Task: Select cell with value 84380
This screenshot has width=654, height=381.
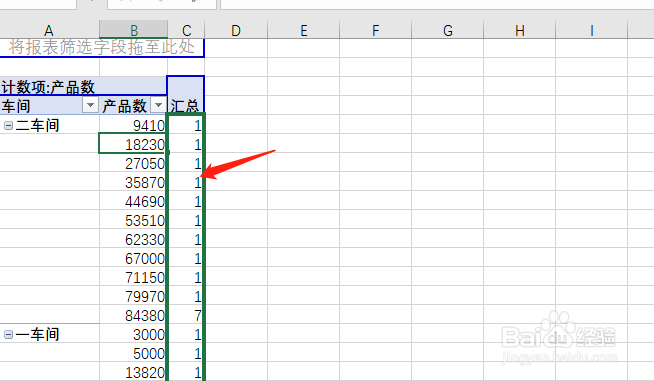Action: [133, 315]
